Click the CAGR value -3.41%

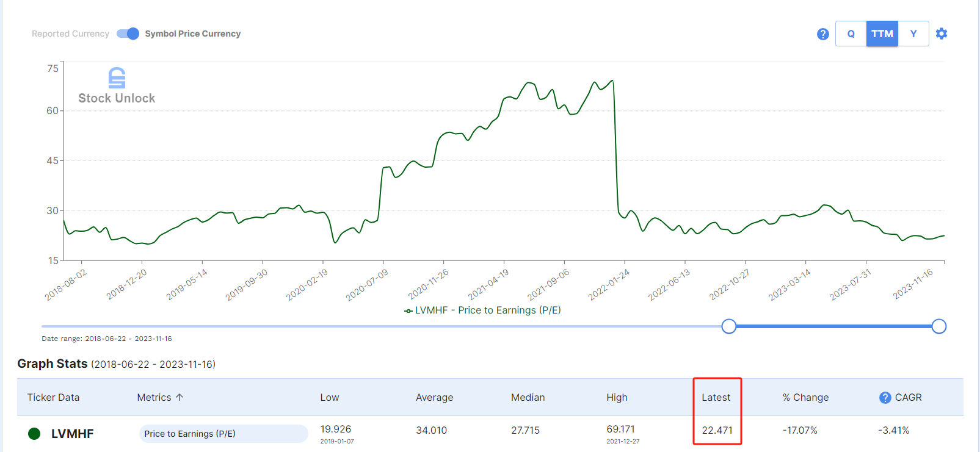(894, 430)
